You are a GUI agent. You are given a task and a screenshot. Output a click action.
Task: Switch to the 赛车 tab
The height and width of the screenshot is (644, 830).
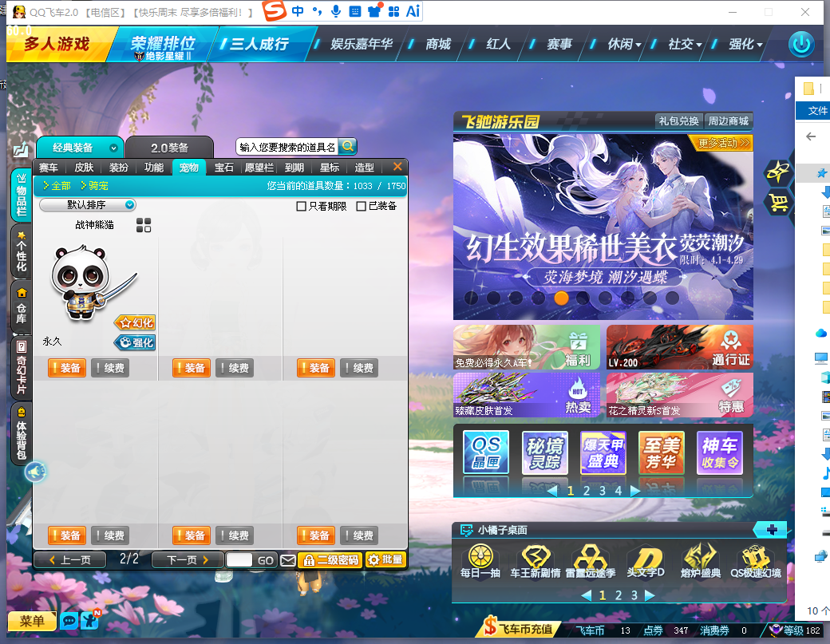tap(48, 168)
